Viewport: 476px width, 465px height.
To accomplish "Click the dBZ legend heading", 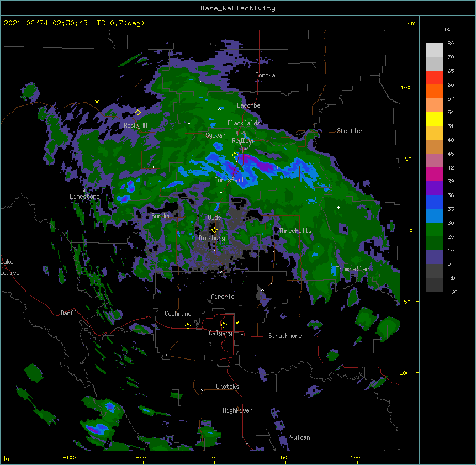I will tap(447, 29).
